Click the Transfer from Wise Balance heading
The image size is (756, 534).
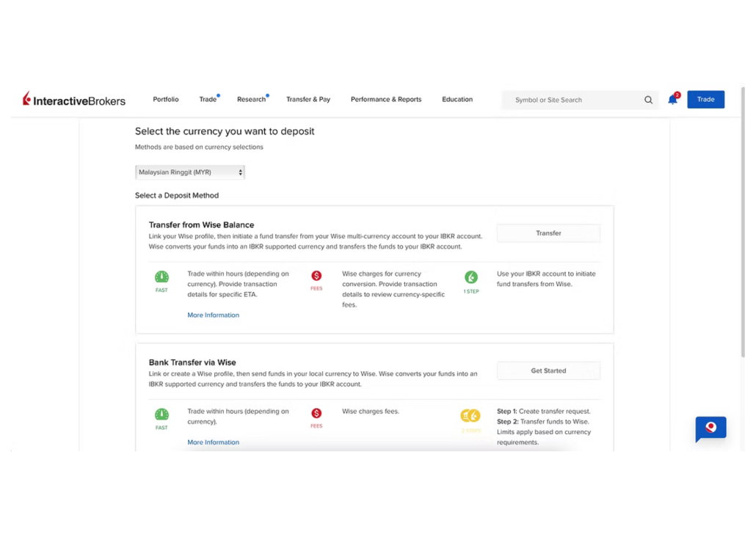pyautogui.click(x=201, y=225)
